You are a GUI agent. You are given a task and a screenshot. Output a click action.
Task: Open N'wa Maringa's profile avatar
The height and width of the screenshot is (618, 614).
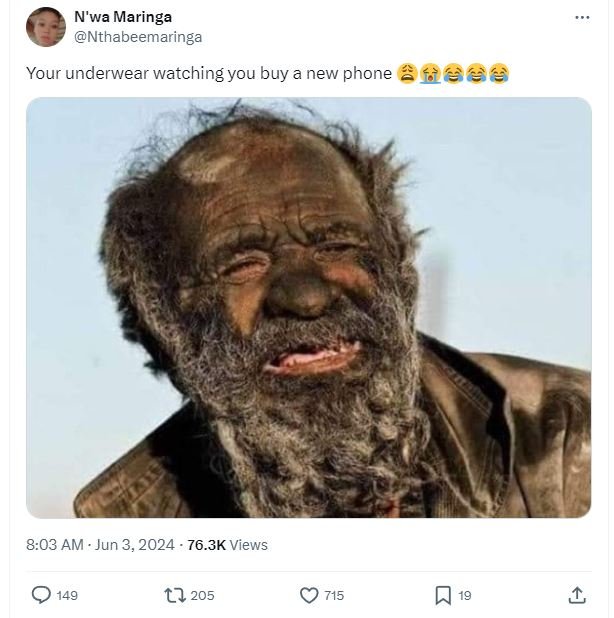(x=45, y=27)
